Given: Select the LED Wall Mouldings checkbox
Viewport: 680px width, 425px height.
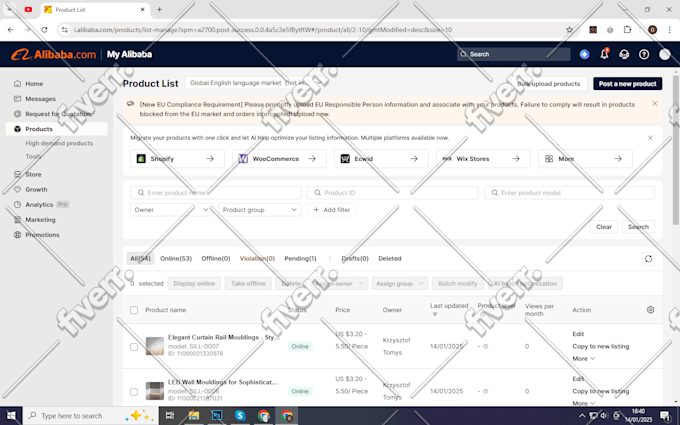Looking at the screenshot, I should pyautogui.click(x=134, y=392).
